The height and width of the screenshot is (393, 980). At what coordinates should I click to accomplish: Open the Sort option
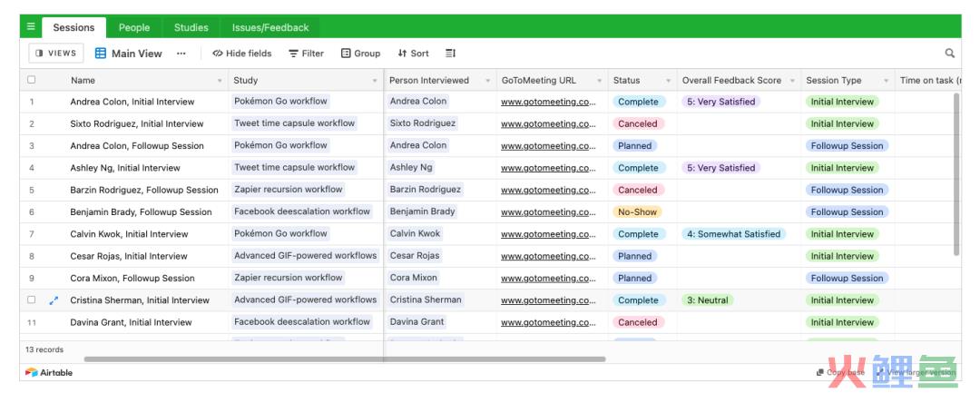(413, 54)
